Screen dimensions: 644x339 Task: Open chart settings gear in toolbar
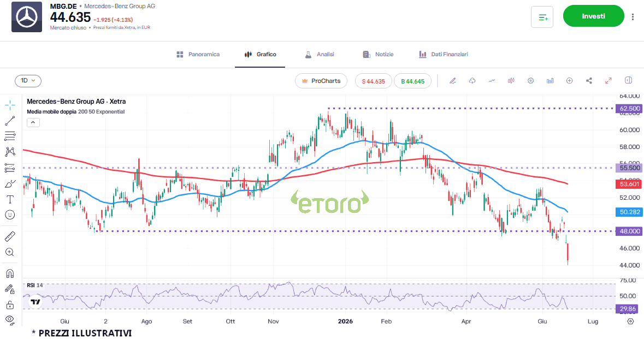point(530,81)
